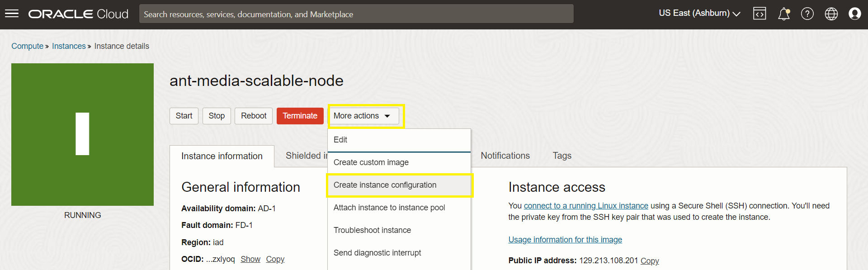Open the notifications bell
Image resolution: width=868 pixels, height=270 pixels.
tap(784, 14)
